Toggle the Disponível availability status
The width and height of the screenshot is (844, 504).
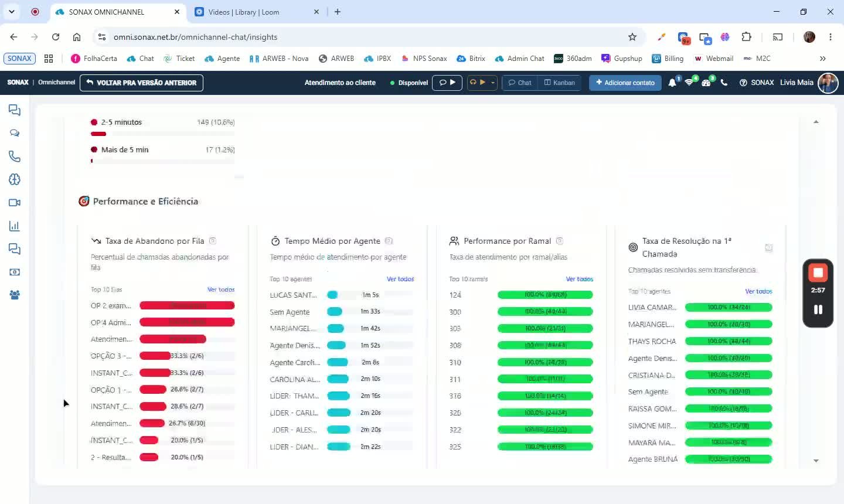(x=409, y=83)
